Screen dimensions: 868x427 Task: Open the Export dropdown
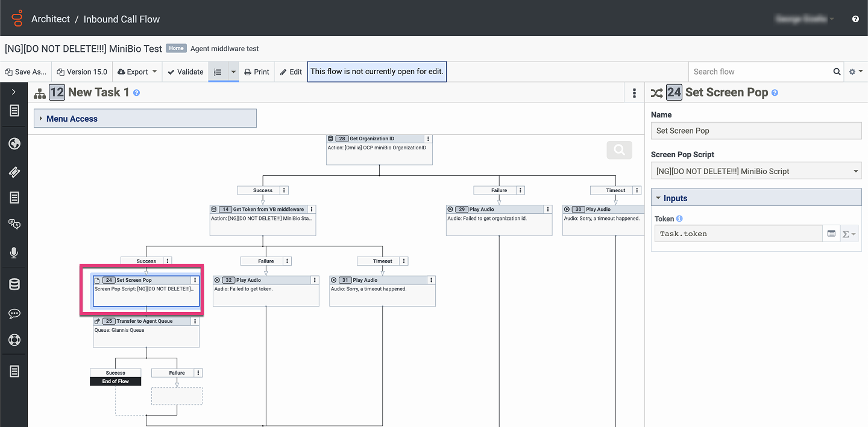(137, 72)
